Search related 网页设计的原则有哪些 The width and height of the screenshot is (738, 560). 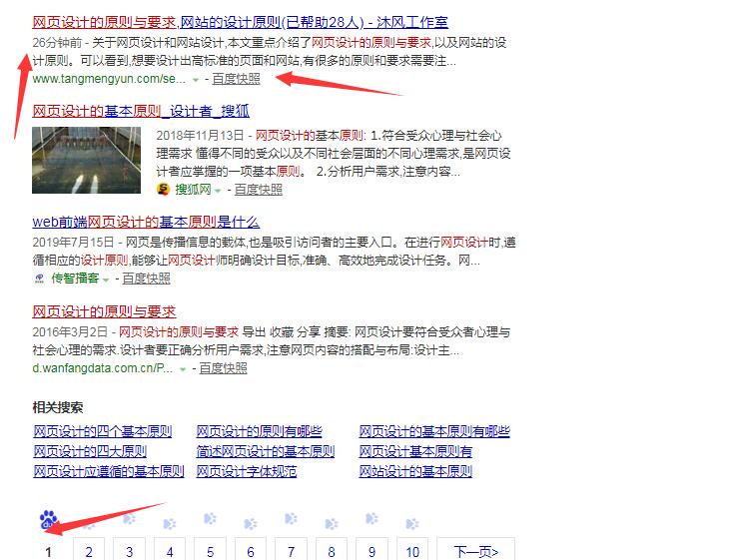coord(259,431)
